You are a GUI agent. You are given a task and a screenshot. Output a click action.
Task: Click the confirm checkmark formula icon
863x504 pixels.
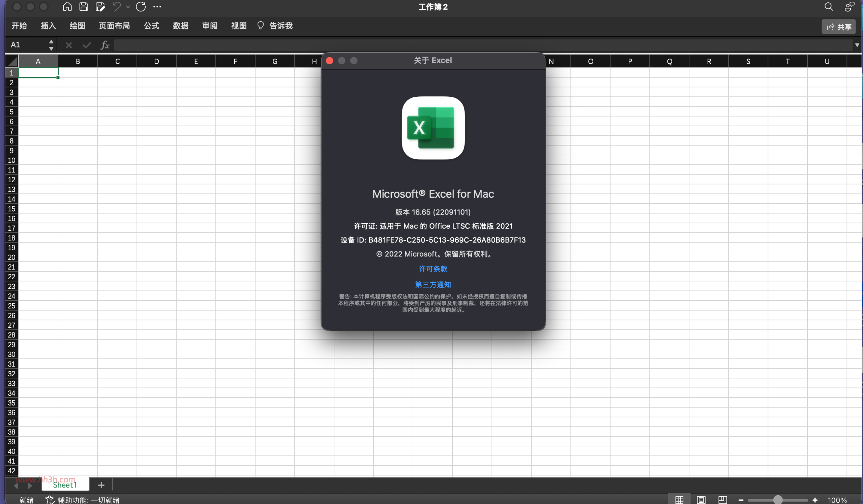click(87, 45)
